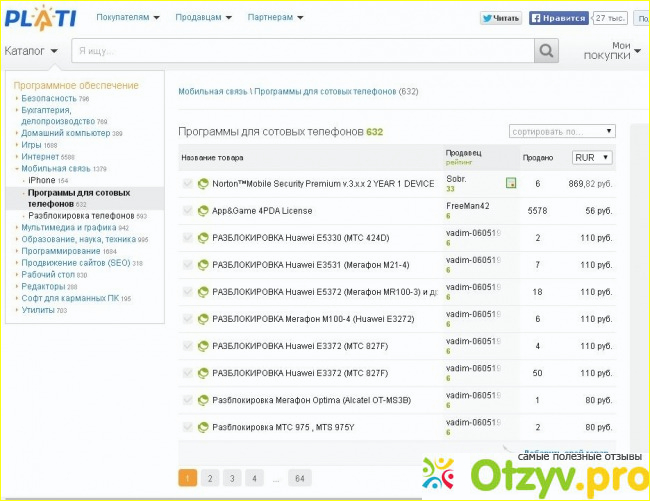Select Разблокировка телефонов in the sidebar
The height and width of the screenshot is (501, 650).
click(x=80, y=216)
